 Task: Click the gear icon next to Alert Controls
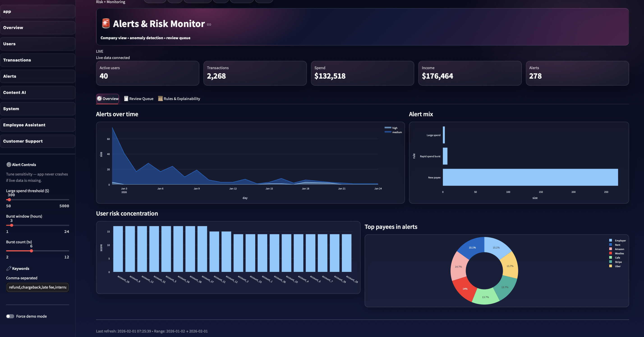pyautogui.click(x=9, y=165)
